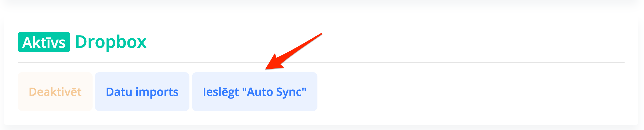644x130 pixels.
Task: Deactivate the Dropbox integration
Action: coord(55,92)
